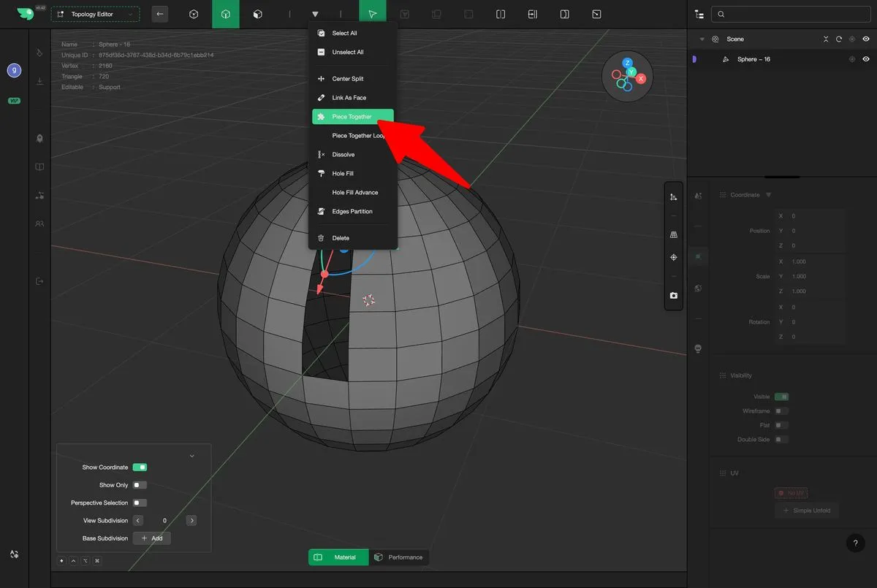Enable the Show Only toggle
877x588 pixels.
click(140, 485)
